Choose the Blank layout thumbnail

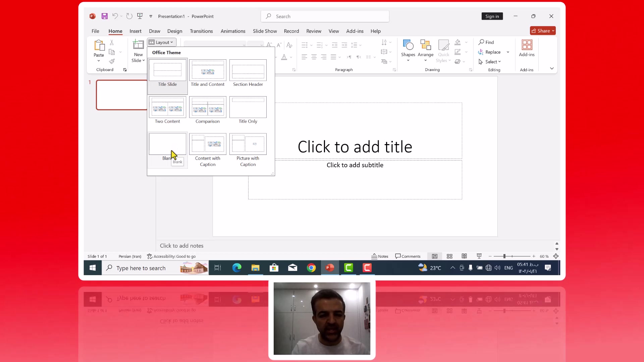coord(167,144)
